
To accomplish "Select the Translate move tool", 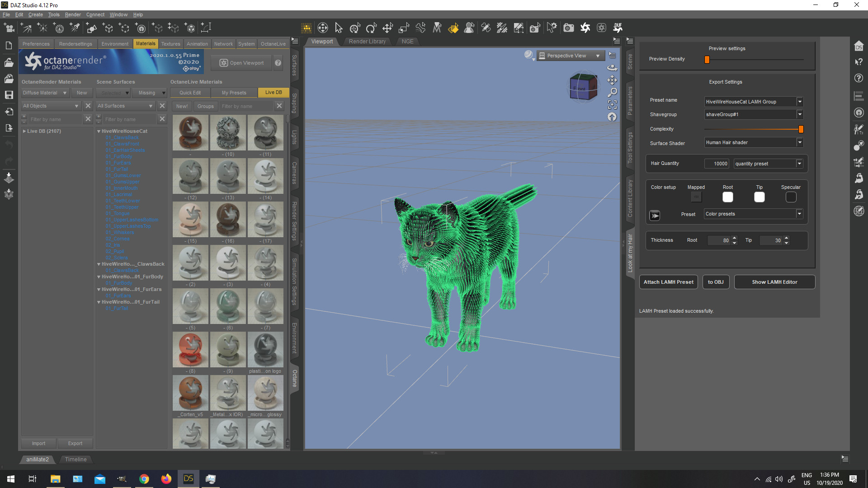I will [387, 28].
